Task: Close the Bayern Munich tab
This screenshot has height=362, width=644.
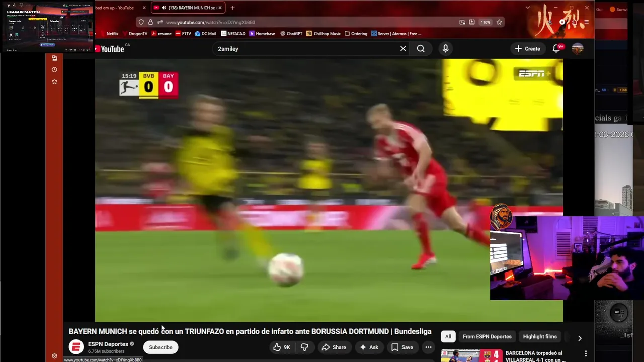Action: point(220,8)
